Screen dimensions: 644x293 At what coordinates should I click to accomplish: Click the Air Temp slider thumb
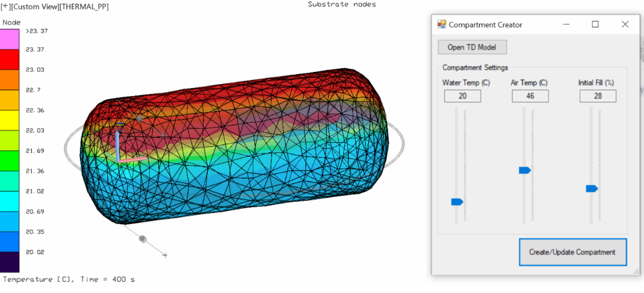pyautogui.click(x=524, y=170)
